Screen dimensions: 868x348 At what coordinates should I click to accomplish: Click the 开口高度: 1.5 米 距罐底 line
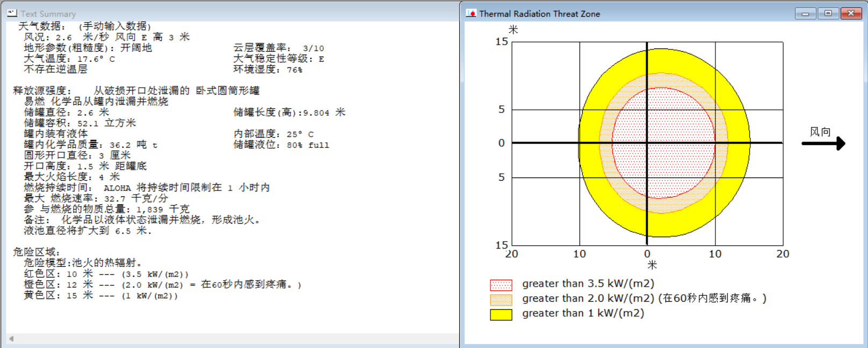point(85,166)
